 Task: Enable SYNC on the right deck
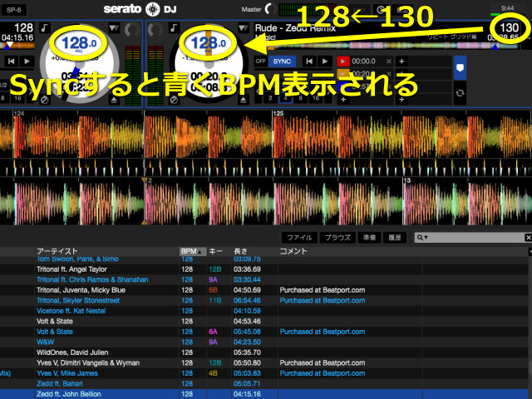(x=282, y=62)
